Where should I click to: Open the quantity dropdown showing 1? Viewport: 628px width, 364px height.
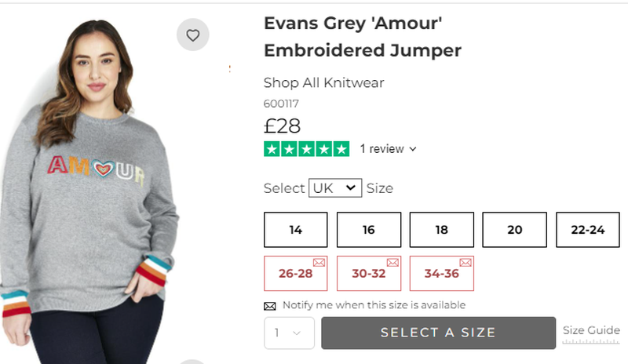tap(289, 333)
